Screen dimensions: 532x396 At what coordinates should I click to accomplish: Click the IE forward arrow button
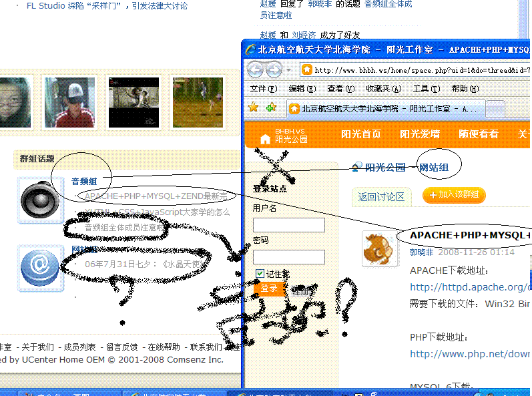pos(274,70)
